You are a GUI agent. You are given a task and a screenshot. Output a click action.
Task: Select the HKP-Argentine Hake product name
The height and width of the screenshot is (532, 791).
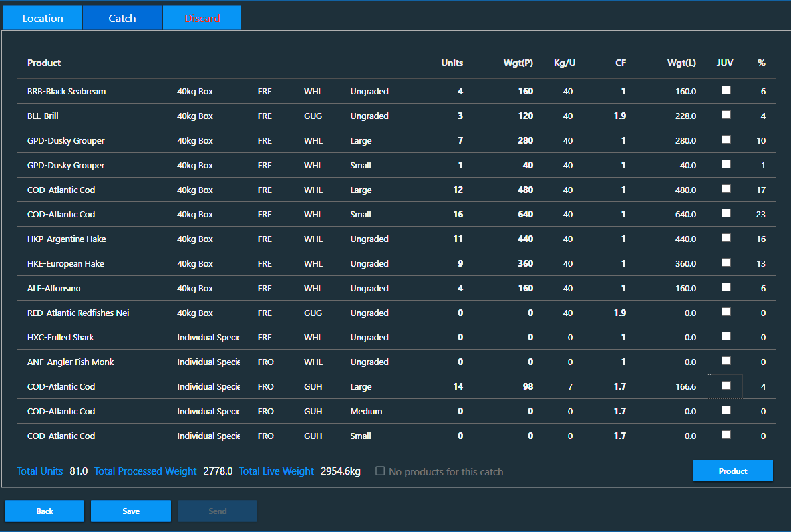[67, 239]
